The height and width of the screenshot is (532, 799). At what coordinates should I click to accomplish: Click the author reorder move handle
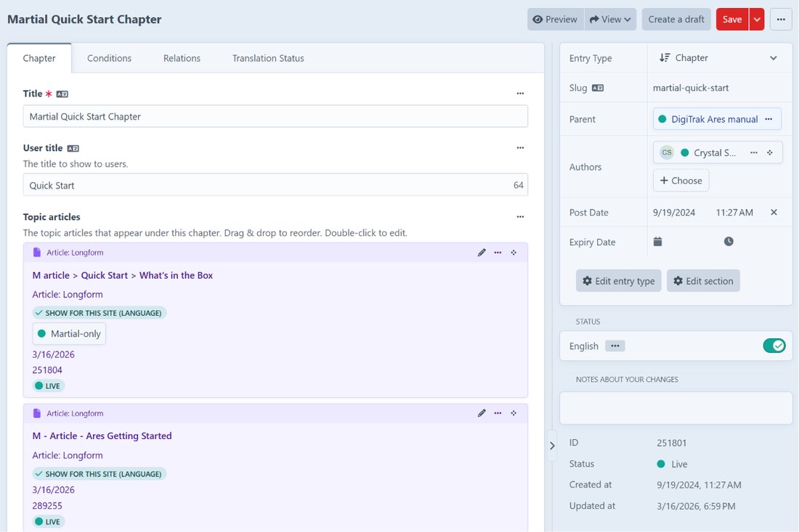[769, 152]
